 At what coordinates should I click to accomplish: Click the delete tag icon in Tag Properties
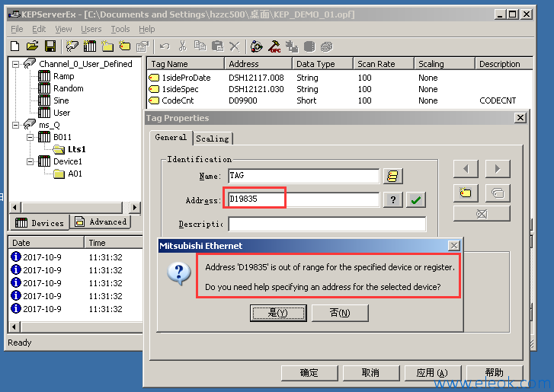(482, 213)
